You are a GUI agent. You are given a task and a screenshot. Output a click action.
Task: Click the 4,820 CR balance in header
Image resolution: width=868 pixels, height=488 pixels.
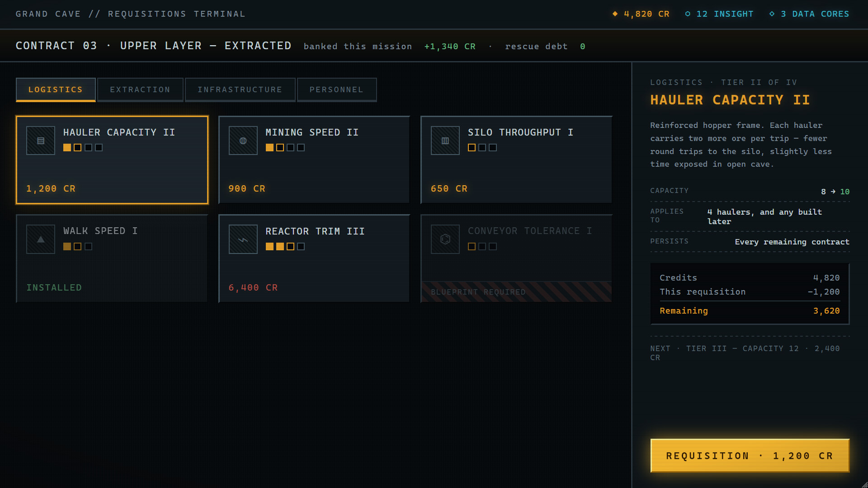coord(646,14)
